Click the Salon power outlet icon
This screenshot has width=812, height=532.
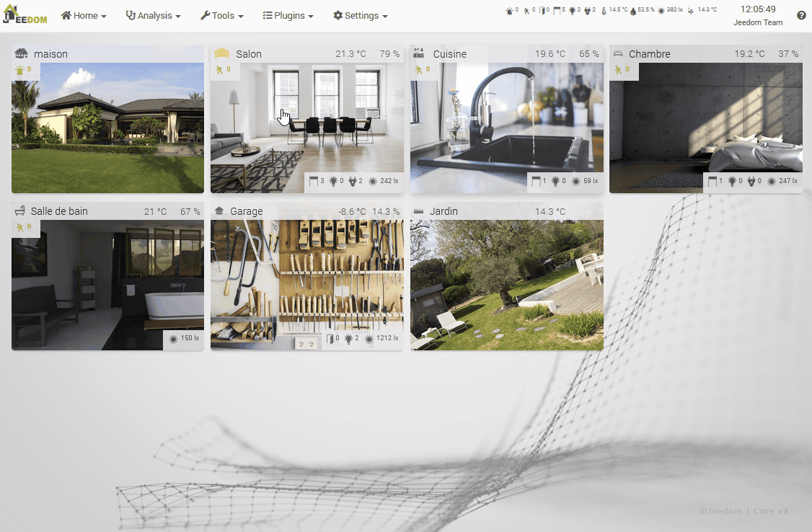pyautogui.click(x=353, y=182)
